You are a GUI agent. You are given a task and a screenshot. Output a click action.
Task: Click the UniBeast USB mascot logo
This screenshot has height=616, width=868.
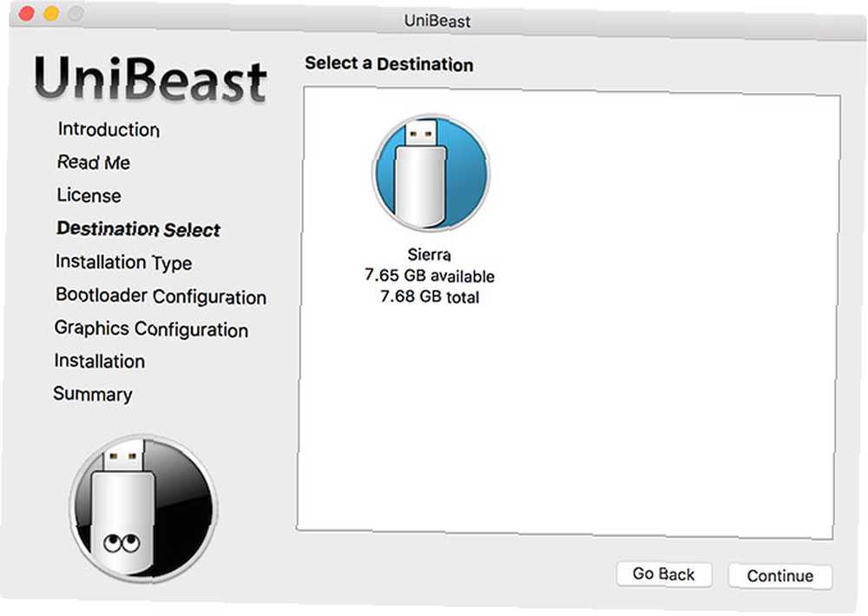[143, 508]
